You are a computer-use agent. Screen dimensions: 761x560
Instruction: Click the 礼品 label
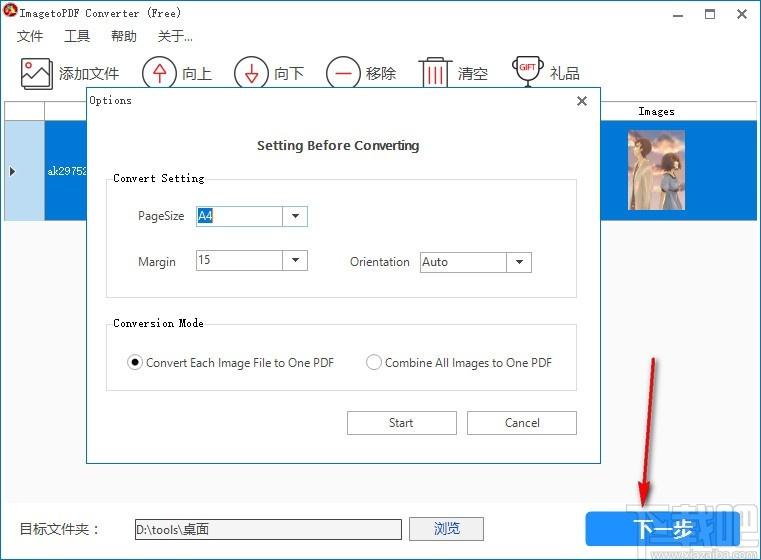click(x=564, y=73)
